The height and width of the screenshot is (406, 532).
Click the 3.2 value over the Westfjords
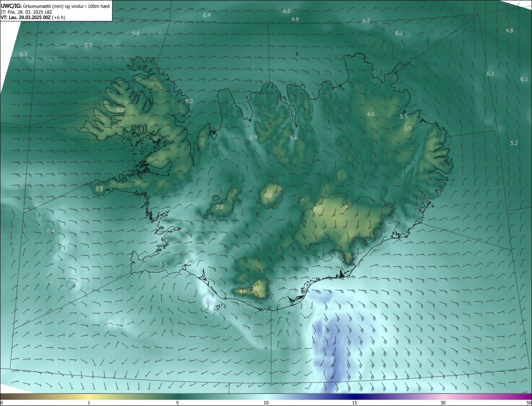point(120,110)
